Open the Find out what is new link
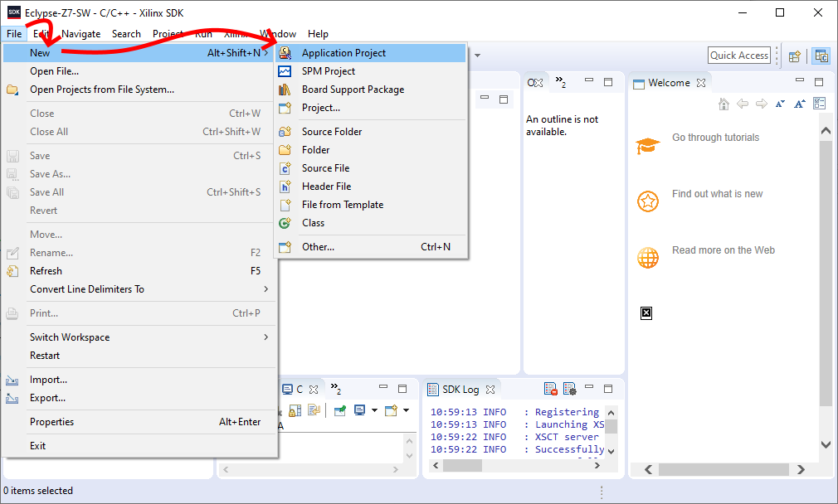Screen dimensions: 838x504 [x=717, y=194]
